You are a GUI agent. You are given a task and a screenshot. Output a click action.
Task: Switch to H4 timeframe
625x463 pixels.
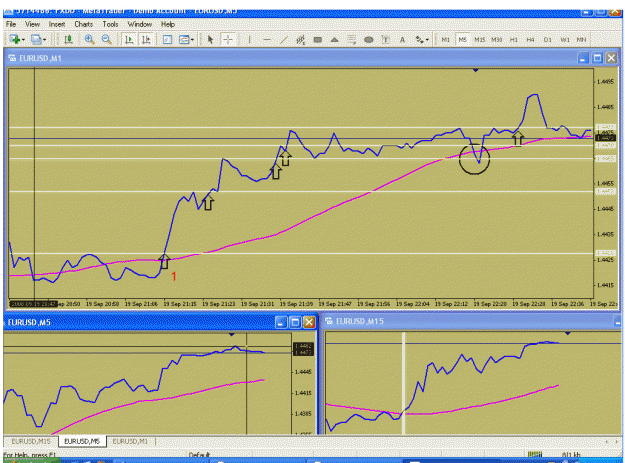(530, 40)
